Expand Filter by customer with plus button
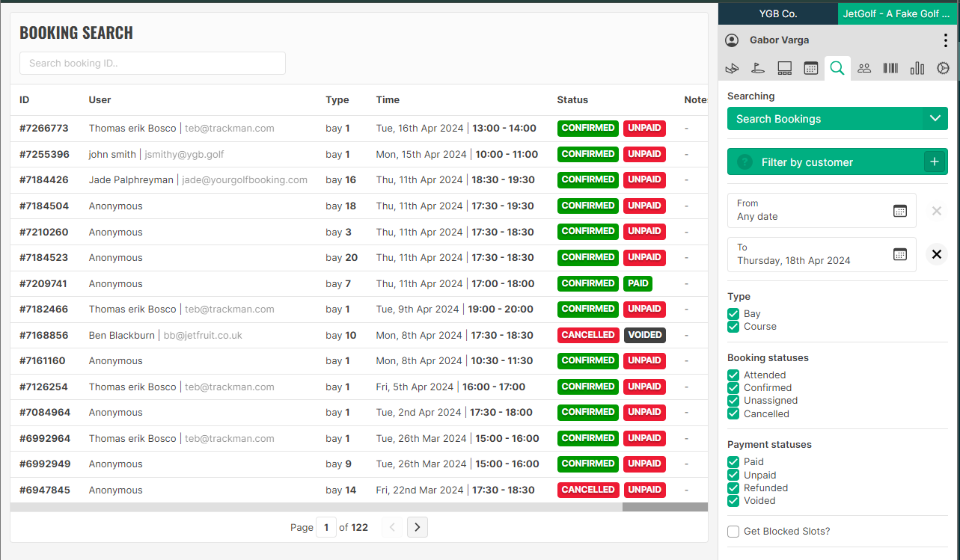This screenshot has width=960, height=560. [x=933, y=162]
